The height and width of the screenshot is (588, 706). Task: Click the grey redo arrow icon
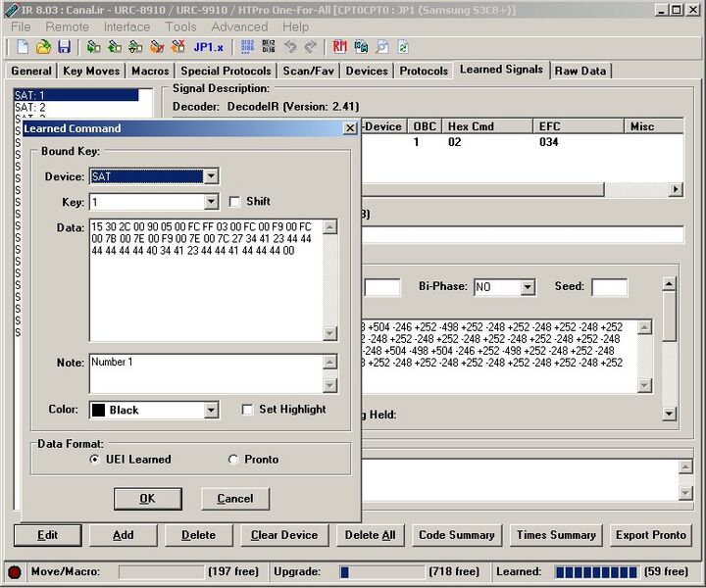point(311,47)
